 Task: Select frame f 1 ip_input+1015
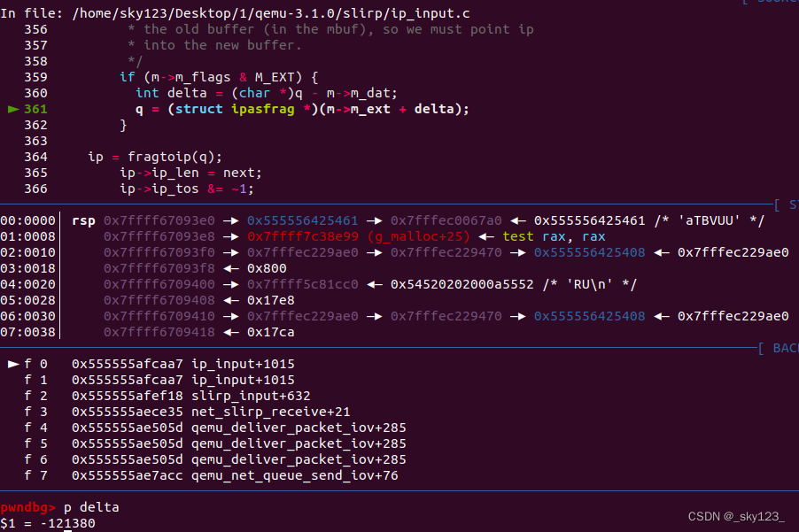point(159,381)
